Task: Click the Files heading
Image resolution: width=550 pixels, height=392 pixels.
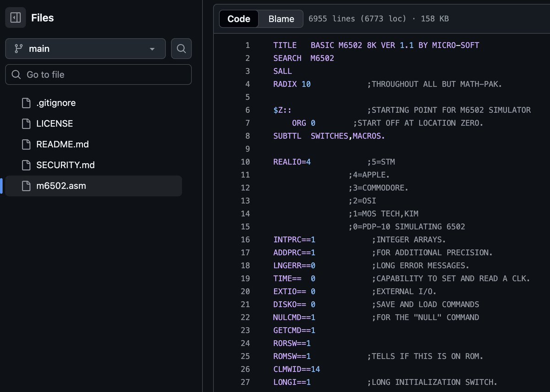Action: click(43, 18)
